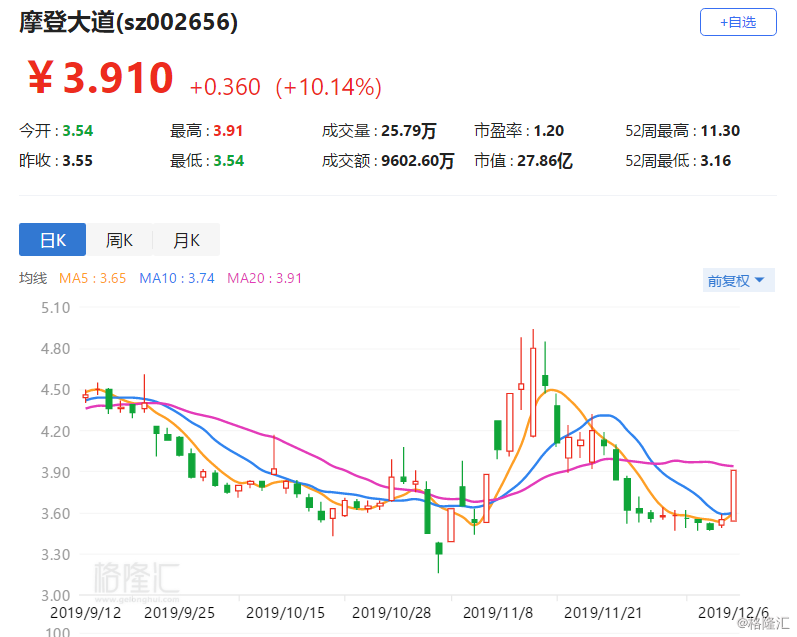Click 最低 low value 3.54
Screen dimensions: 797x637
[228, 161]
